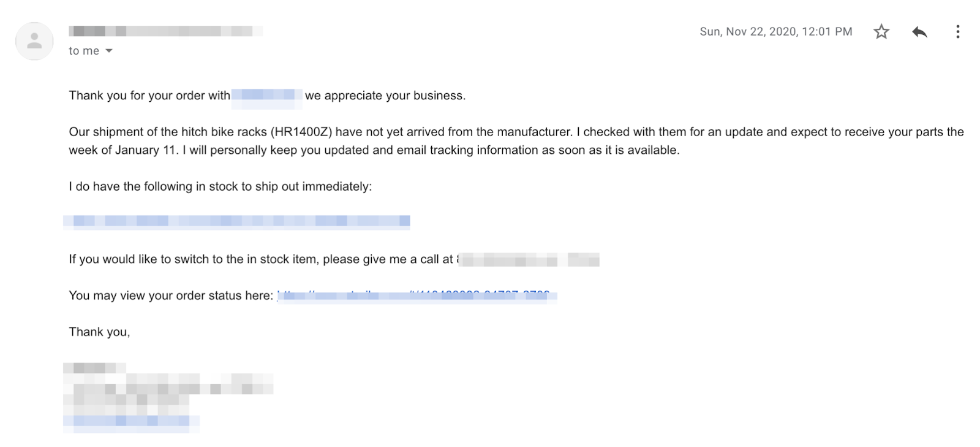Click the blurred signature address line

pyautogui.click(x=168, y=388)
